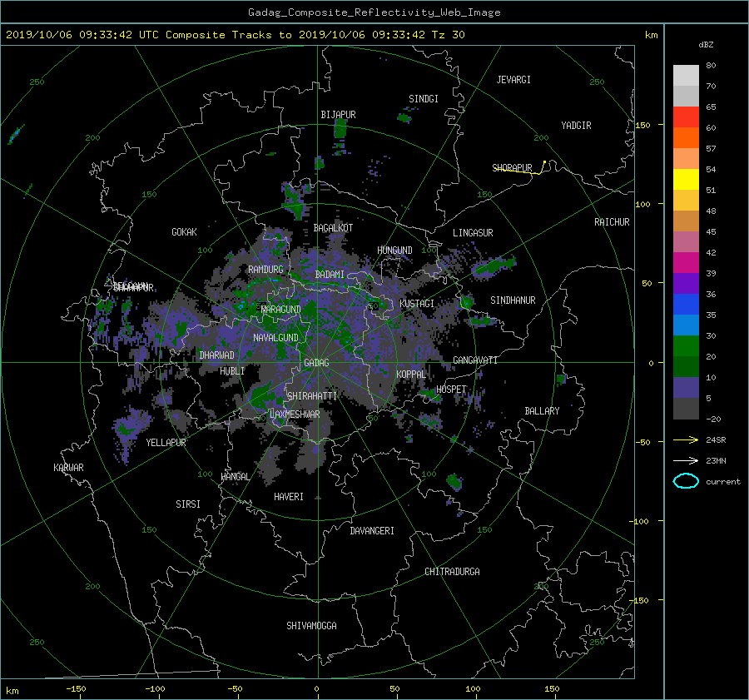
Task: Click the SINDGI city label
Action: (424, 99)
